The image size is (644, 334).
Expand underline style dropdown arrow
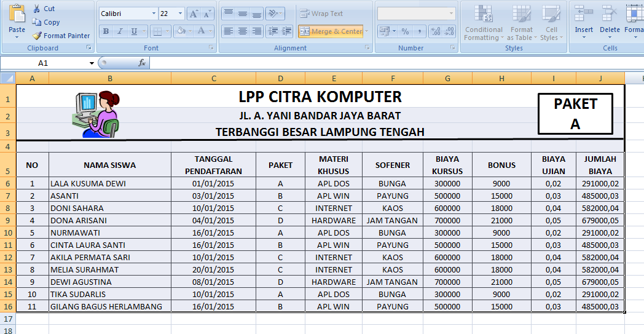pyautogui.click(x=144, y=31)
